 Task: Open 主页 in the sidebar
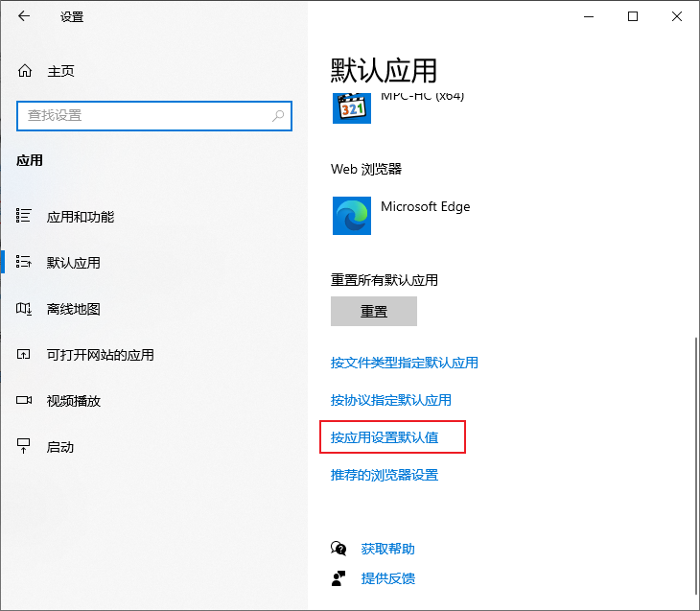[x=60, y=71]
